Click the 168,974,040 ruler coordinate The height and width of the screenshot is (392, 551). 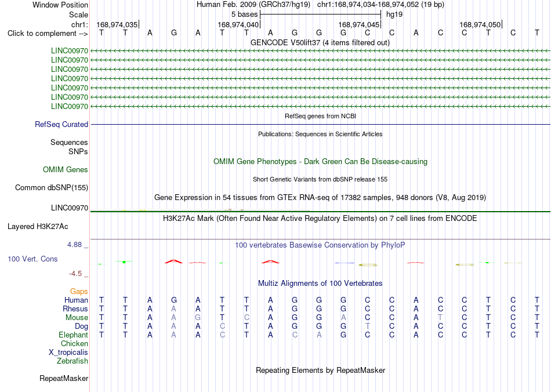(x=238, y=24)
